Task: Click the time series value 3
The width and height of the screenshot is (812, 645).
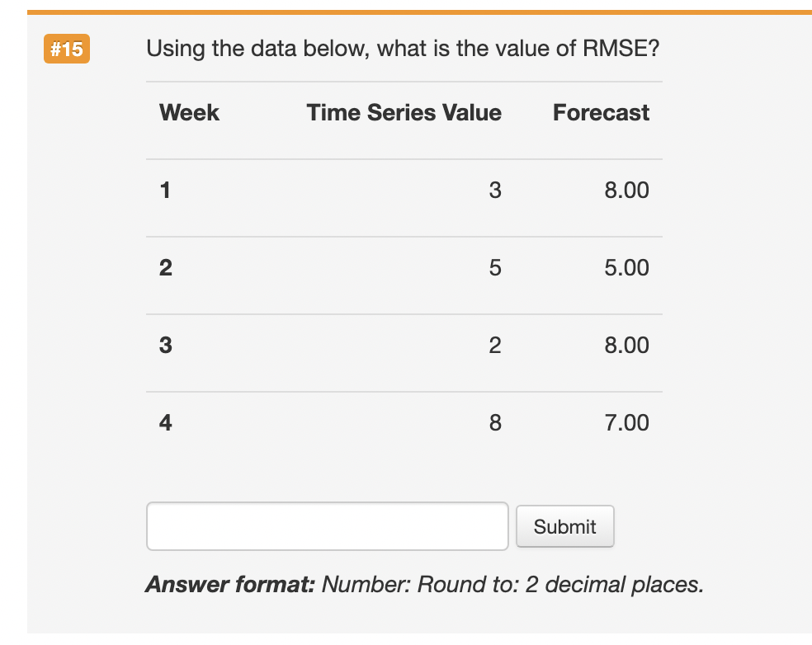Action: [x=496, y=191]
